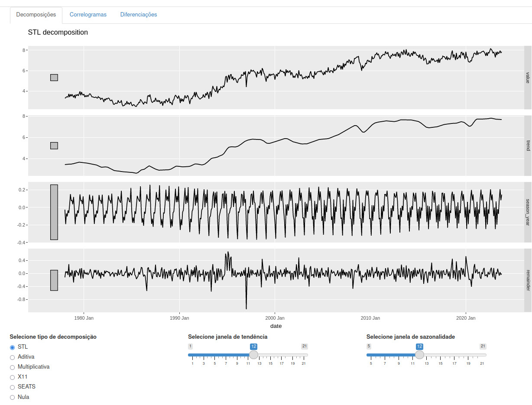The height and width of the screenshot is (405, 532).
Task: Pick the Multiplicativa radio button
Action: [x=12, y=367]
